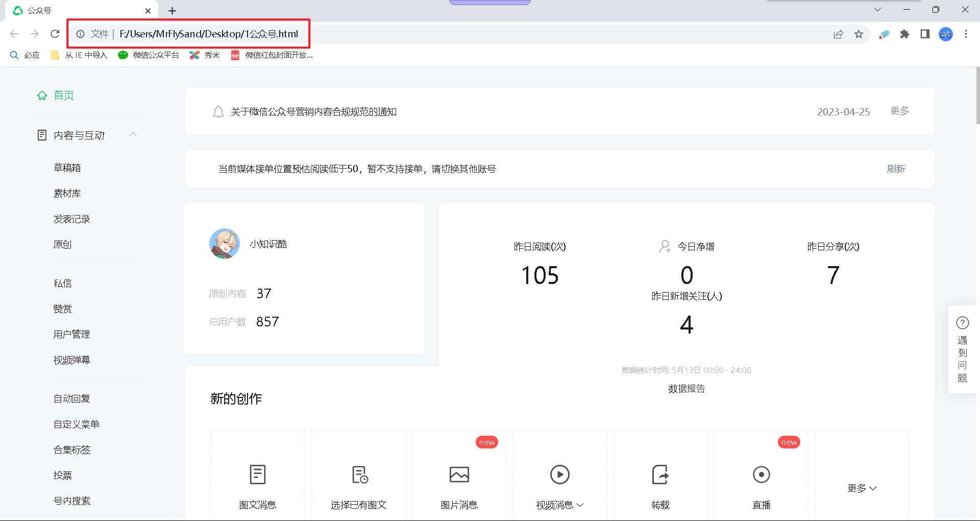The image size is (980, 521).
Task: Click the 视频消息 play icon
Action: point(560,475)
